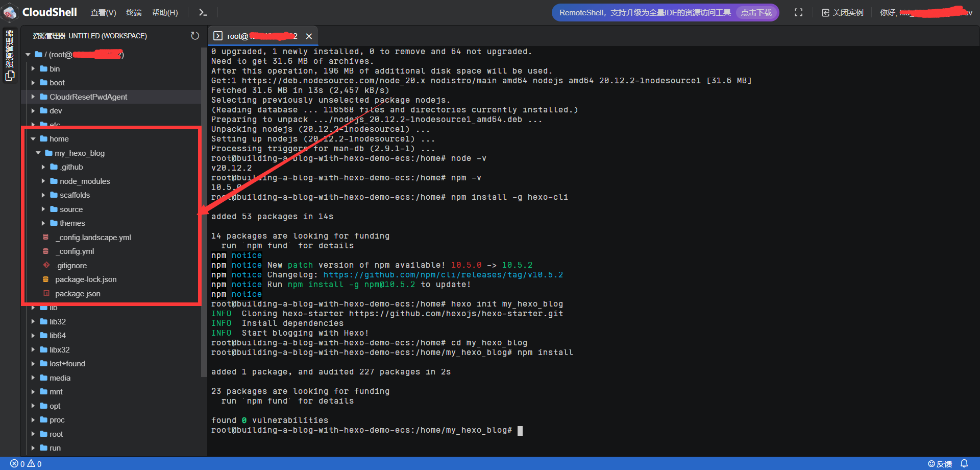This screenshot has height=470, width=980.
Task: Click the explorer files icon in sidebar
Action: [10, 76]
